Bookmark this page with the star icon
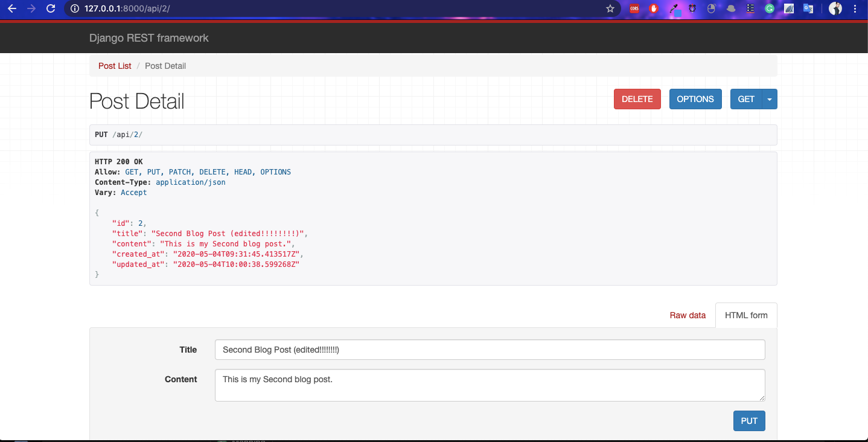868x442 pixels. [x=610, y=8]
